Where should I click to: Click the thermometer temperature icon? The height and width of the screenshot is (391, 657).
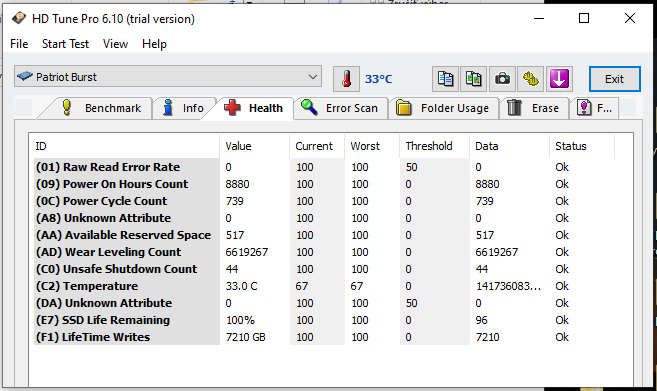(346, 79)
